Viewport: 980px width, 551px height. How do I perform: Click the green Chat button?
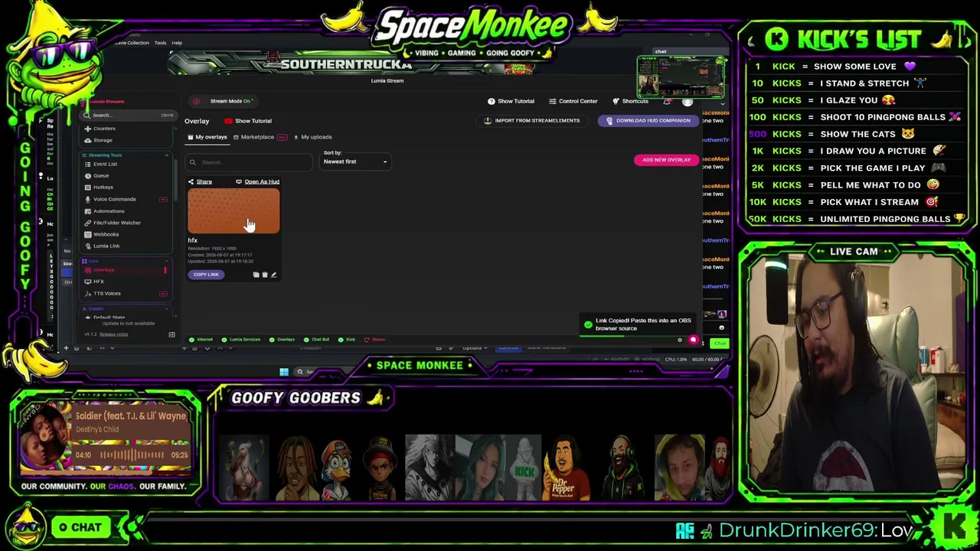coord(719,344)
